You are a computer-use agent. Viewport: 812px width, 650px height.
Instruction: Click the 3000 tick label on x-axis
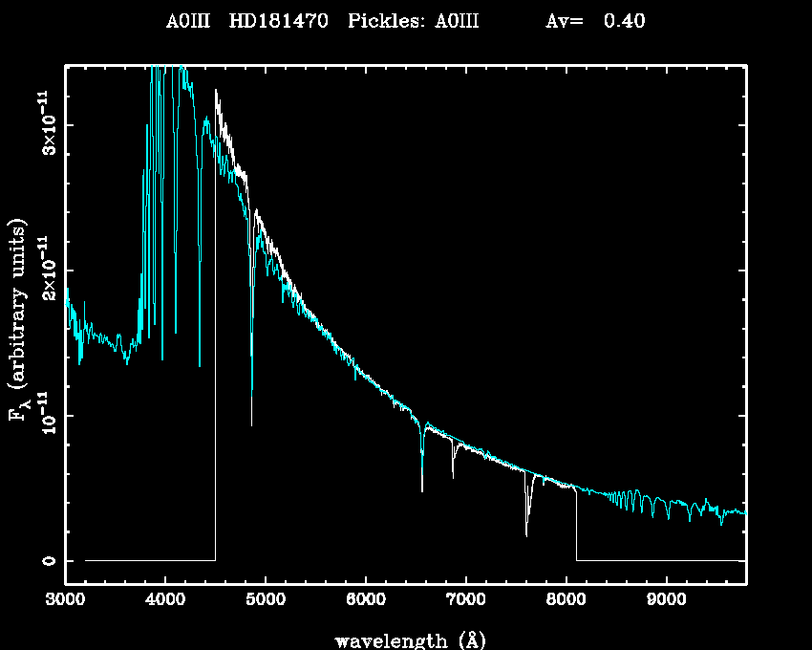click(66, 600)
